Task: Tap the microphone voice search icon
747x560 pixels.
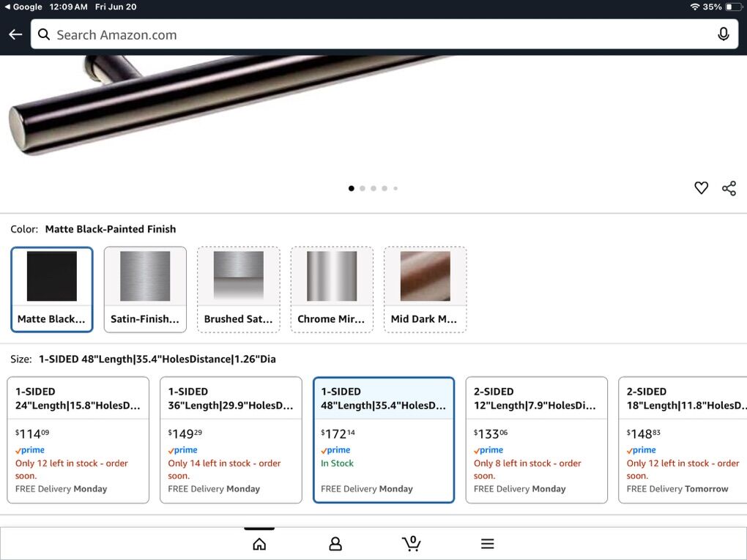Action: point(723,34)
